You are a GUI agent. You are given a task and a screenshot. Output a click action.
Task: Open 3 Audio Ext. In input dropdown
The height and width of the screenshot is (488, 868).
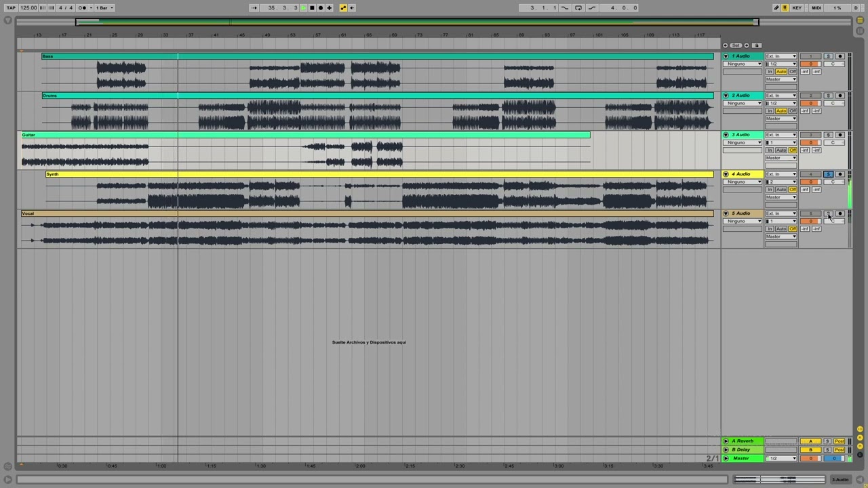[781, 135]
